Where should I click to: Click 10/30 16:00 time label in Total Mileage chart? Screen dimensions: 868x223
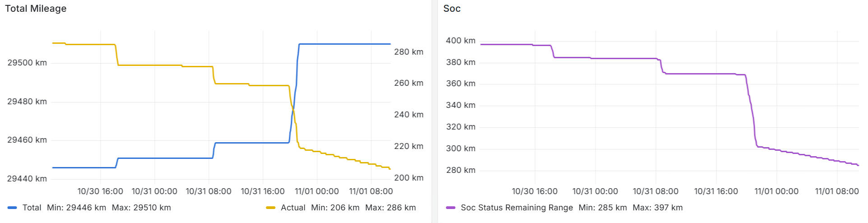[x=100, y=191]
